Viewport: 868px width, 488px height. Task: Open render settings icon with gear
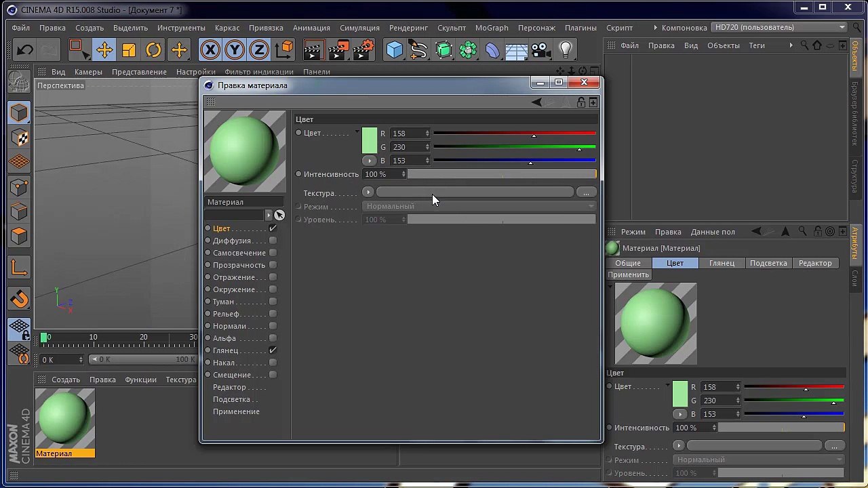click(364, 49)
